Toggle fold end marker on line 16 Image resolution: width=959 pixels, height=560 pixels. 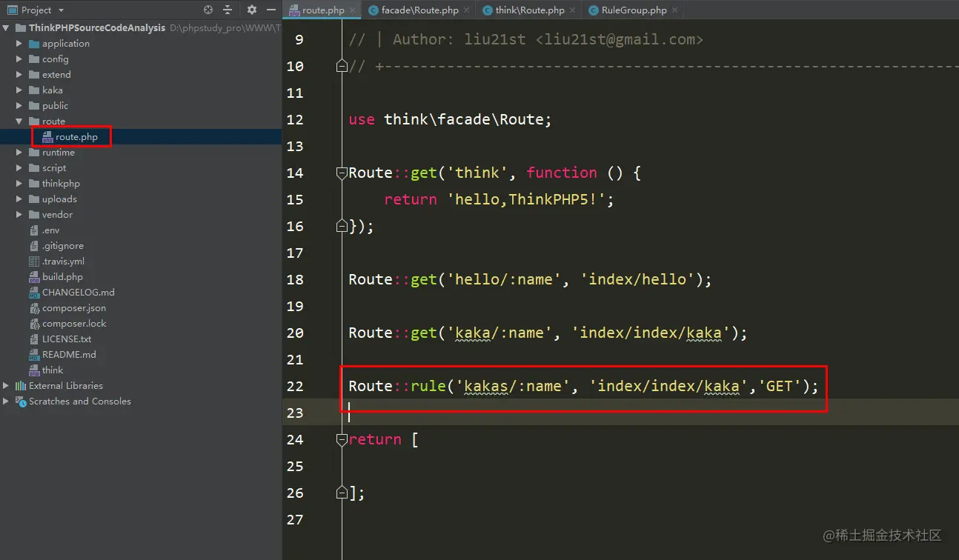[342, 226]
